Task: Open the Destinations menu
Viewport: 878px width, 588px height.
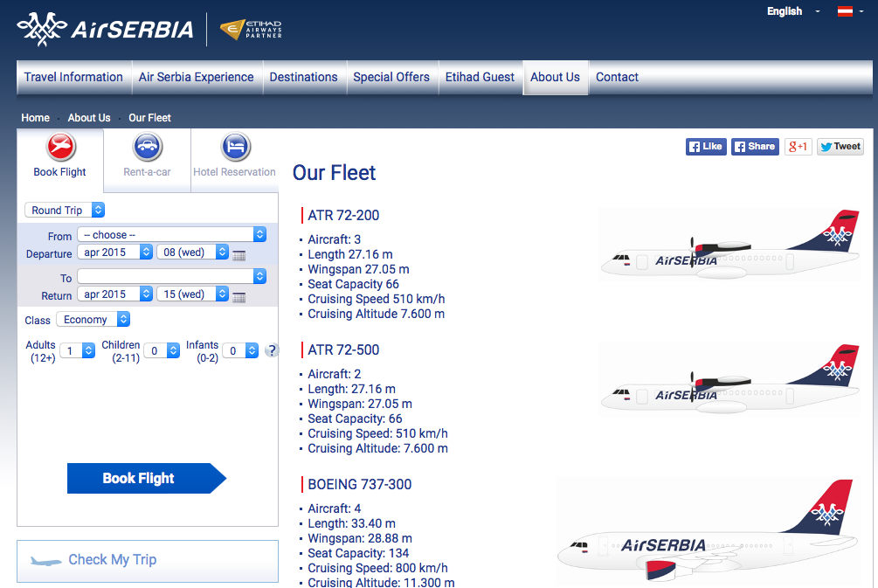Action: (x=304, y=77)
